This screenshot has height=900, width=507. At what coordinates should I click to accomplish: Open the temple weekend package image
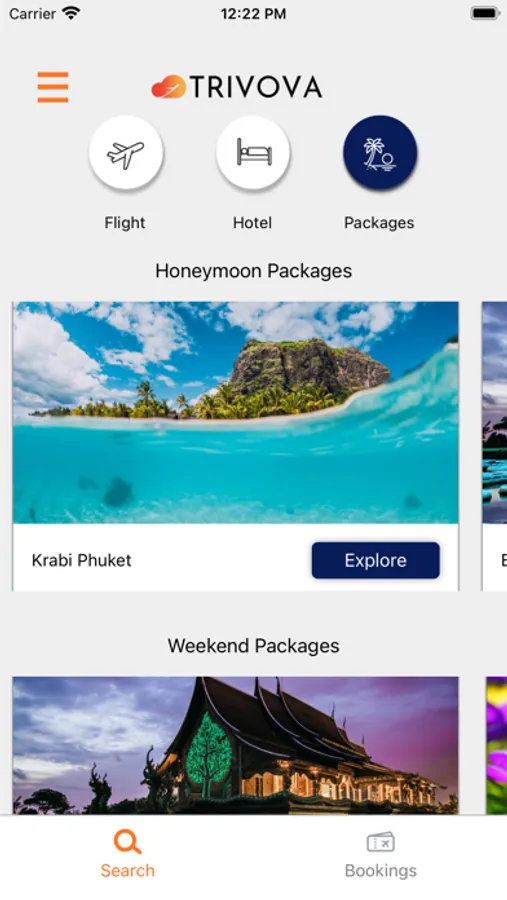point(235,745)
